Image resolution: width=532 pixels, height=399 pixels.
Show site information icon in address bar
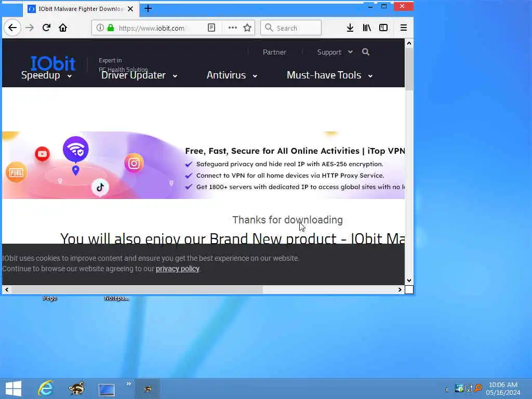[x=100, y=28]
